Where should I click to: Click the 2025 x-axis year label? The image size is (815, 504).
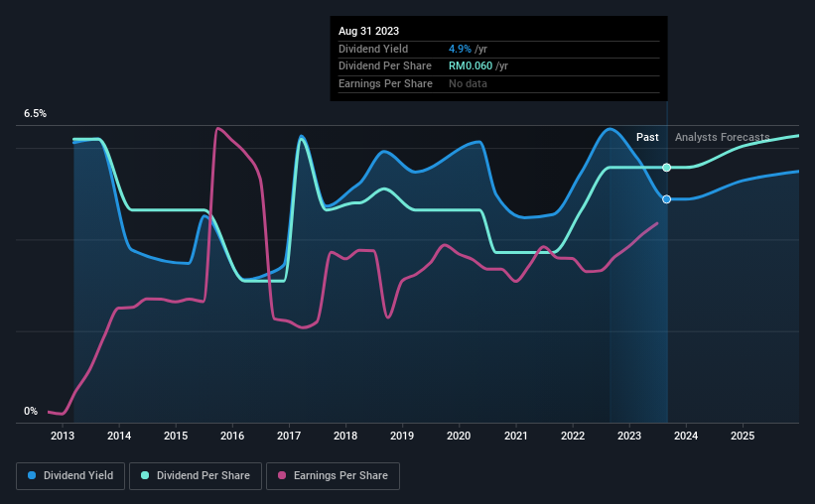tap(743, 436)
